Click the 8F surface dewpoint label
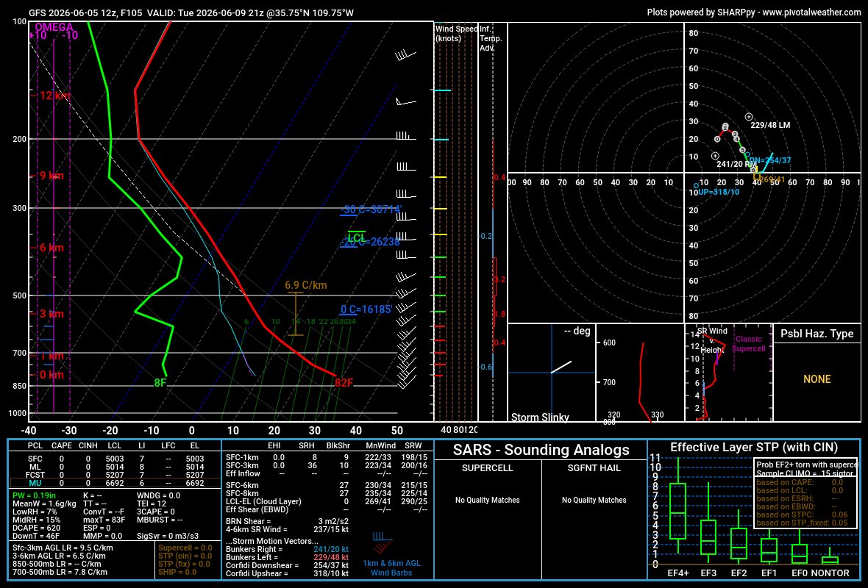 pyautogui.click(x=160, y=383)
